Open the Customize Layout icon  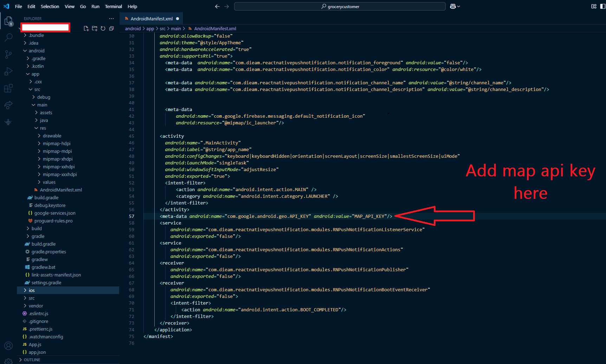[594, 6]
